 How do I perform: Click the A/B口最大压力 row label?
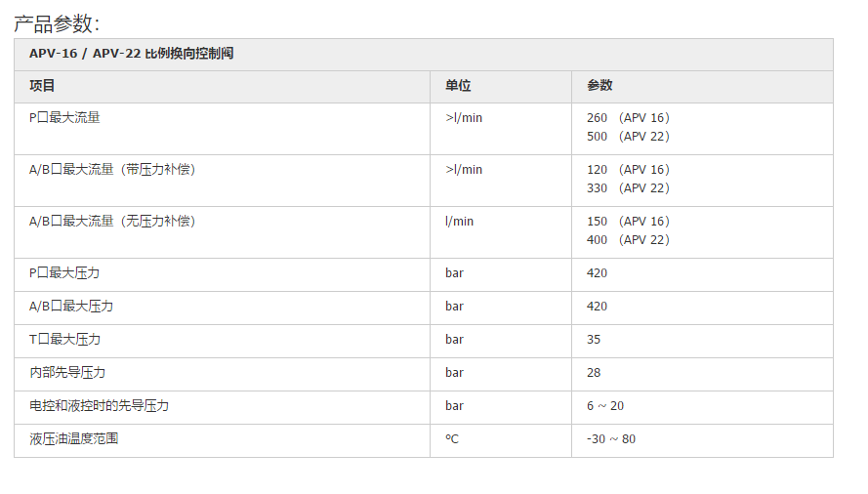[x=71, y=307]
